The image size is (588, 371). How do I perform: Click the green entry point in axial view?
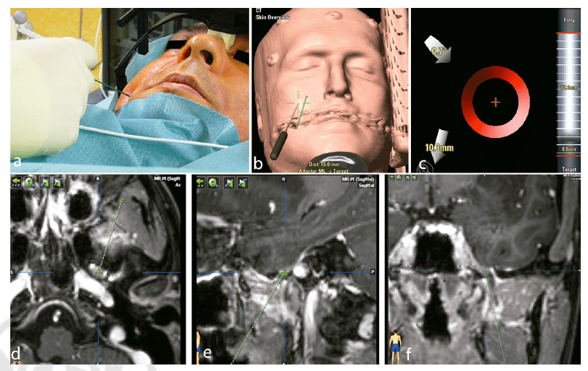click(x=123, y=201)
